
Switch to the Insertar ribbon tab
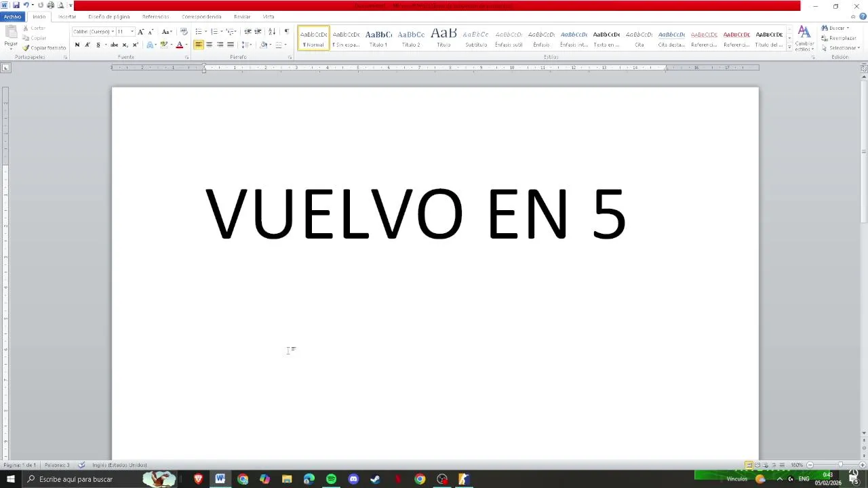67,16
